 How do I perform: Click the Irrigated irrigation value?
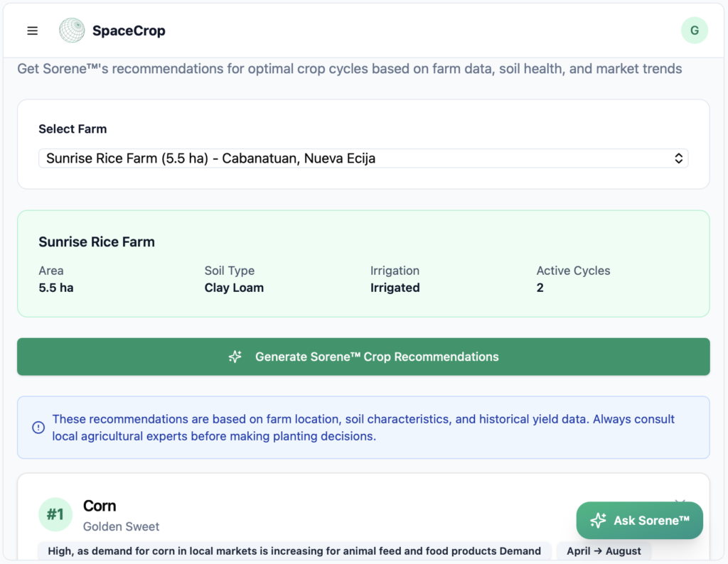(395, 288)
